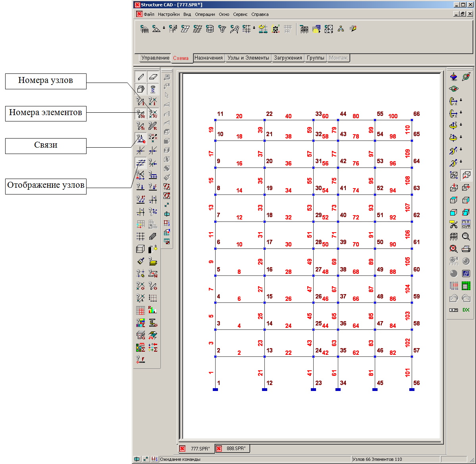This screenshot has width=476, height=464.
Task: Toggle supports (Связи) display filter
Action: pos(141,139)
